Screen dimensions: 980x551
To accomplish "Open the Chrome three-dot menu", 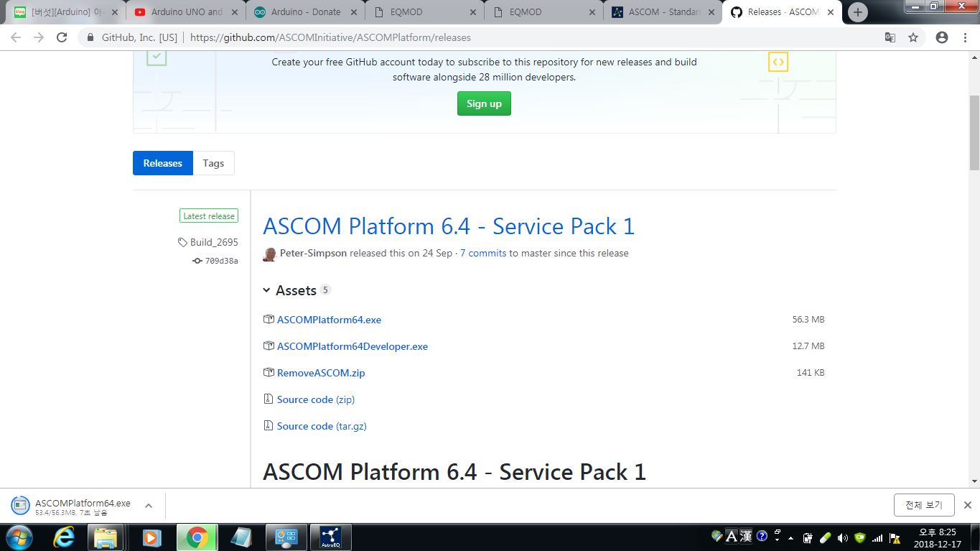I will pos(965,37).
